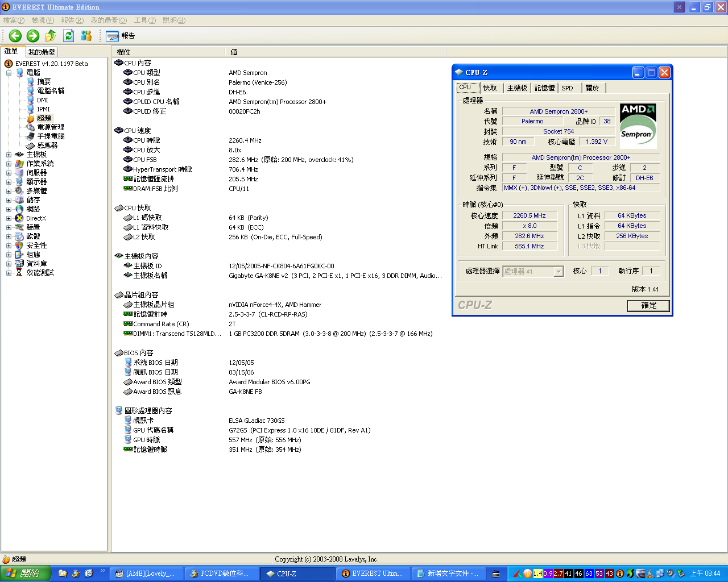Select IPMI tree item

click(x=43, y=109)
